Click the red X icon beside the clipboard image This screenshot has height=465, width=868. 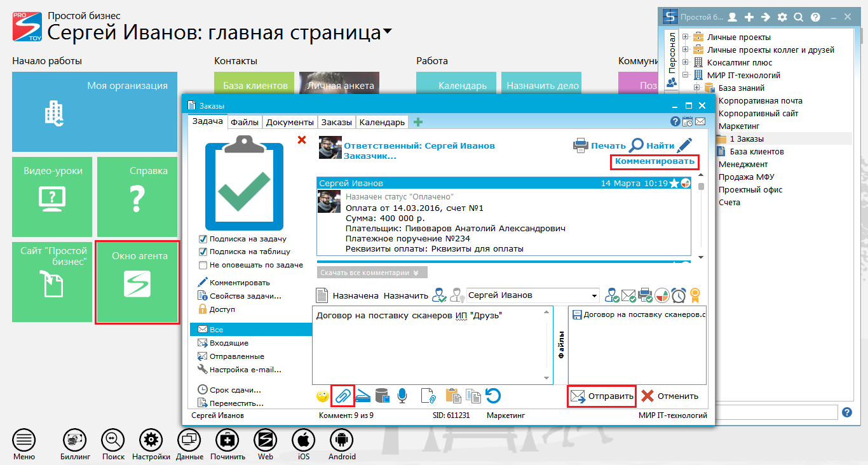point(302,140)
